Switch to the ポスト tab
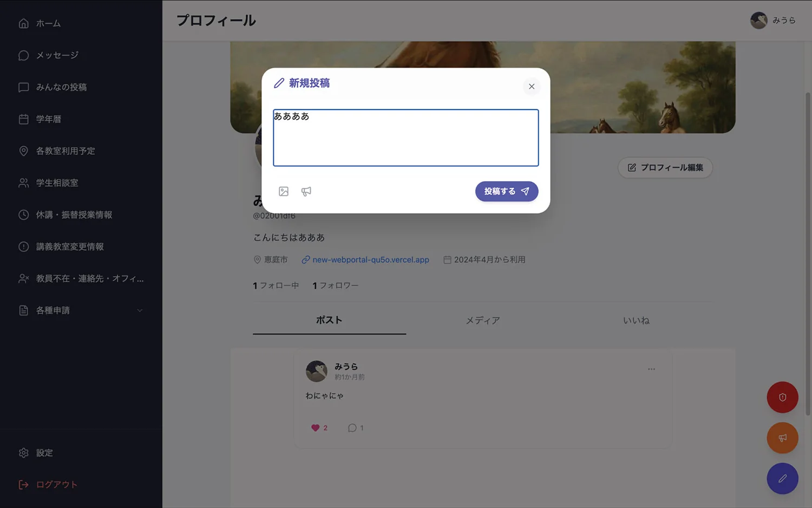The height and width of the screenshot is (508, 812). (329, 320)
